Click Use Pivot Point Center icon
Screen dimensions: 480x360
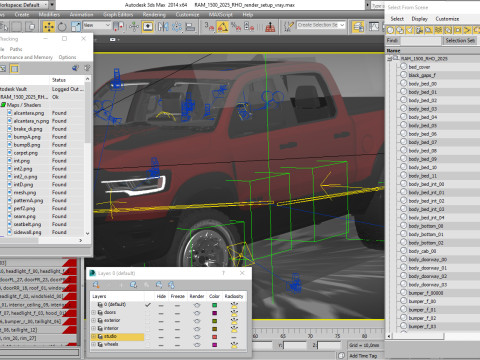pyautogui.click(x=119, y=26)
